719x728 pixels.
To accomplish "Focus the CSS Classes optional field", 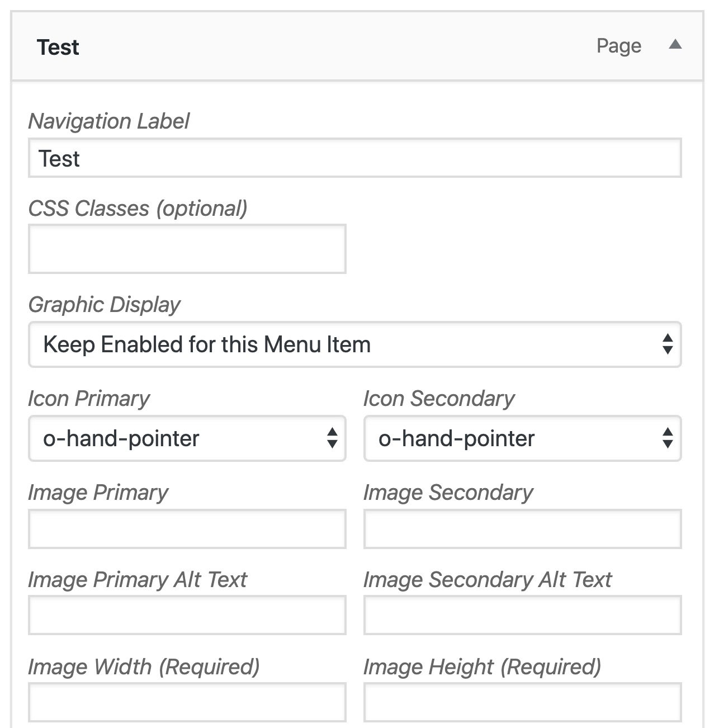I will (x=187, y=249).
